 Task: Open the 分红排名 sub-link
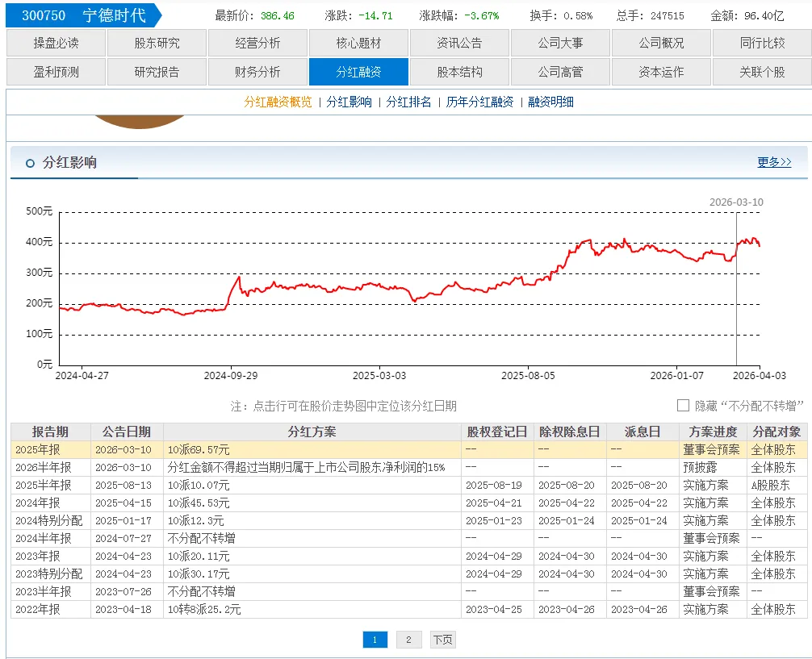tap(408, 102)
